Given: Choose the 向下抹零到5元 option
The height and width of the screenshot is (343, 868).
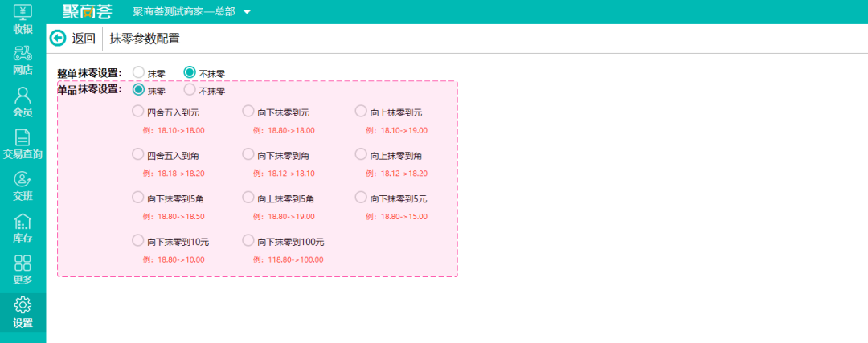Looking at the screenshot, I should click(361, 198).
